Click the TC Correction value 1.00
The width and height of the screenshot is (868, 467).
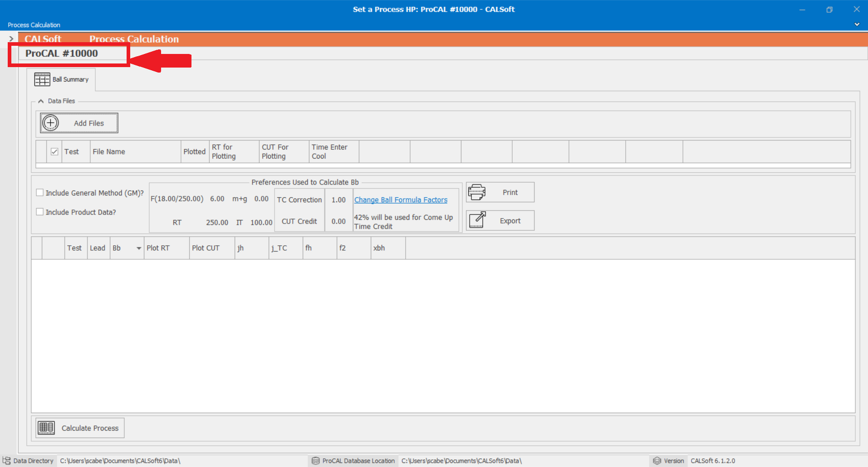[x=338, y=200]
